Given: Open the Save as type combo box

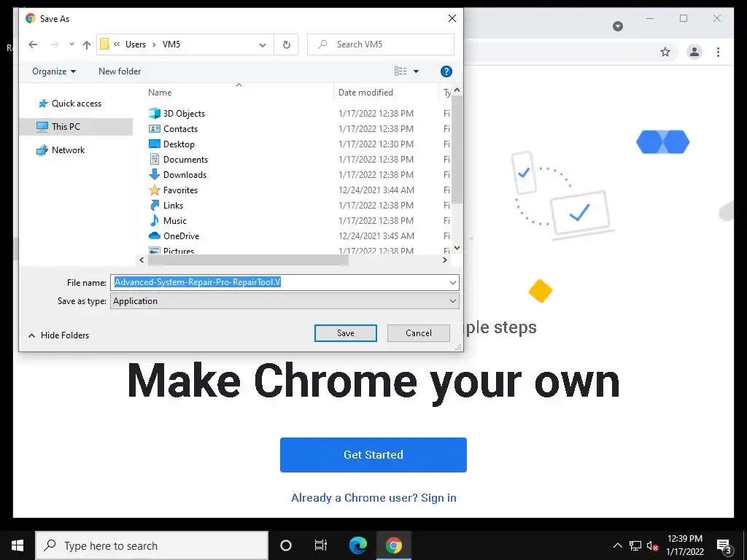Looking at the screenshot, I should coord(285,301).
